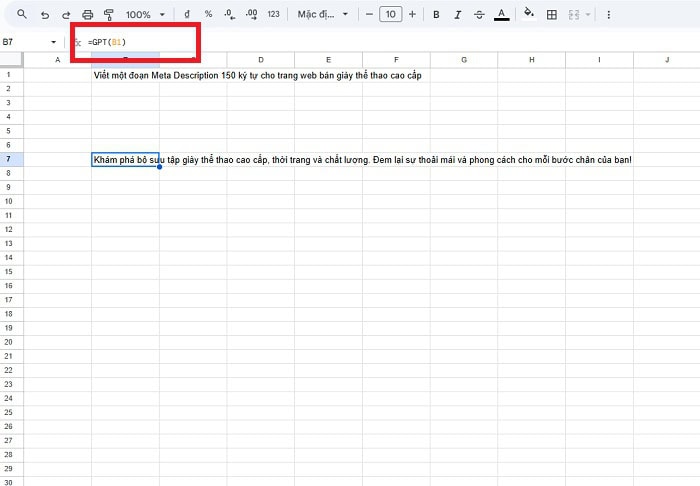Open the borders tool
The width and height of the screenshot is (700, 486).
click(551, 14)
